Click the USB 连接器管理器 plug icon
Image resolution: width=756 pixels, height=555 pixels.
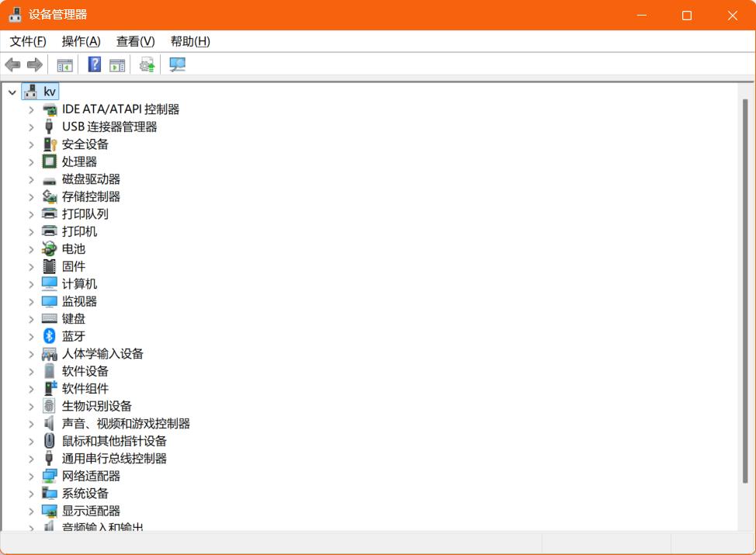click(x=49, y=127)
